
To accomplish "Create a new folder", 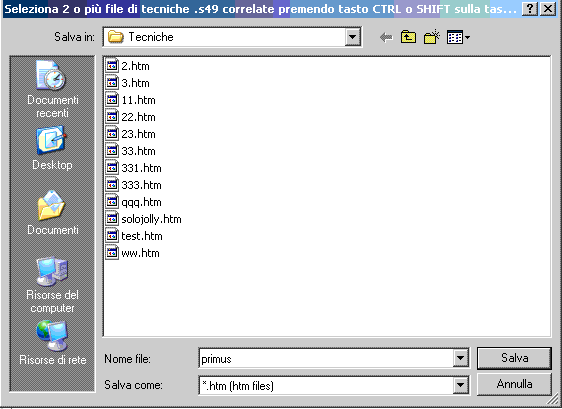I will 432,37.
